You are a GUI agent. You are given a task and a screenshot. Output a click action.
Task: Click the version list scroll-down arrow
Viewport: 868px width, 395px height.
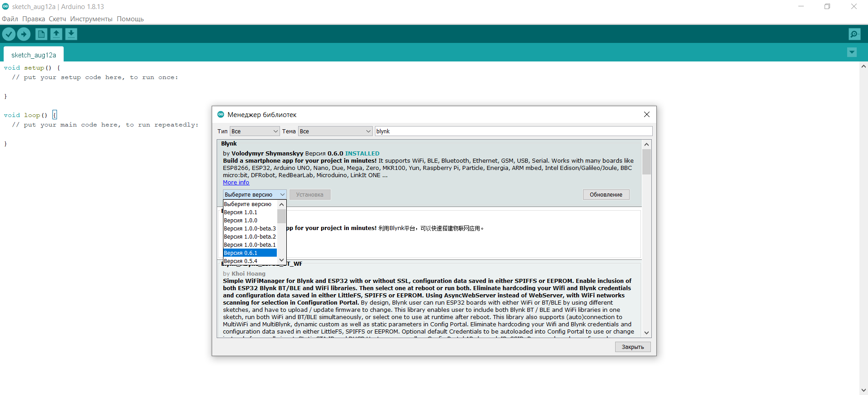click(x=281, y=260)
